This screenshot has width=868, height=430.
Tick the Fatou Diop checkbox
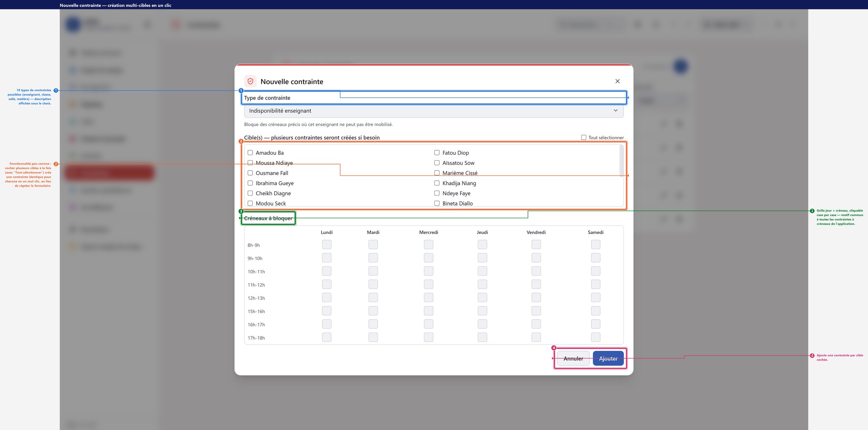tap(437, 153)
